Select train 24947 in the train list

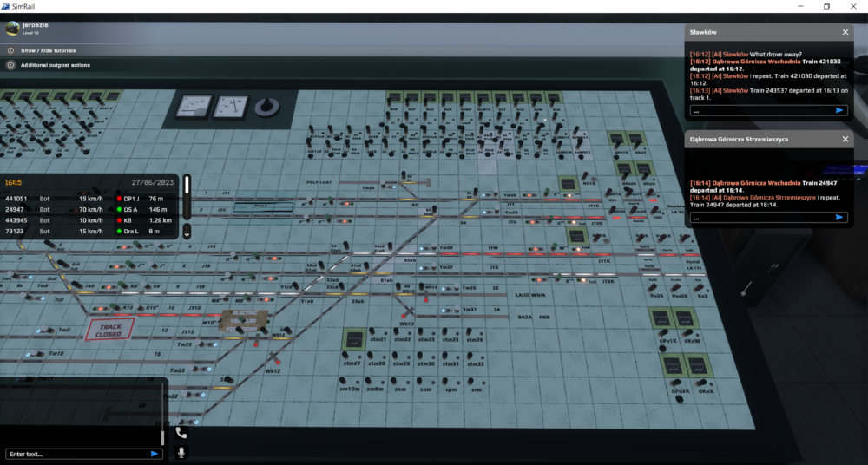click(x=89, y=209)
